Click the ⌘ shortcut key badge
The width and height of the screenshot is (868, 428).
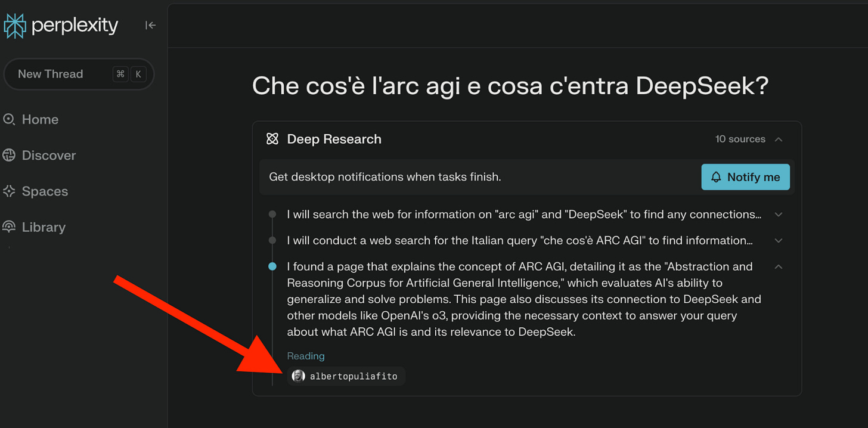(x=120, y=74)
